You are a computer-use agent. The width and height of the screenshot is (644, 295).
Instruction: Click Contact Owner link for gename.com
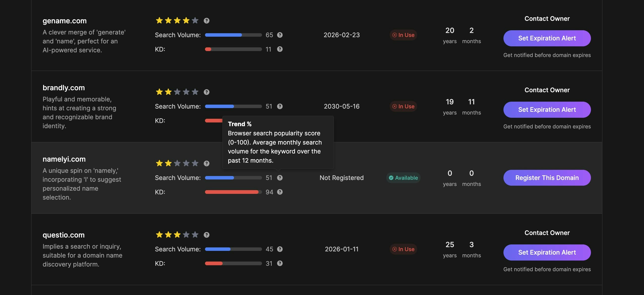click(x=547, y=19)
